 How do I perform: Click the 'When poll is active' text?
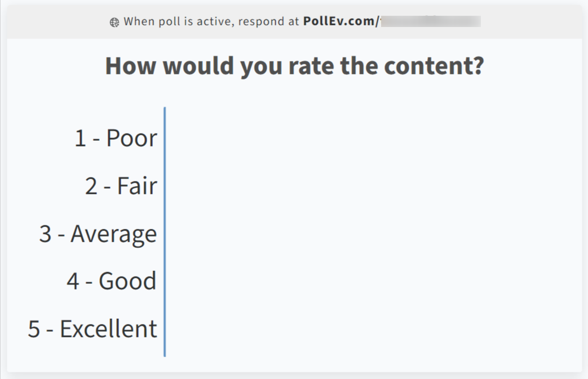[x=179, y=21]
